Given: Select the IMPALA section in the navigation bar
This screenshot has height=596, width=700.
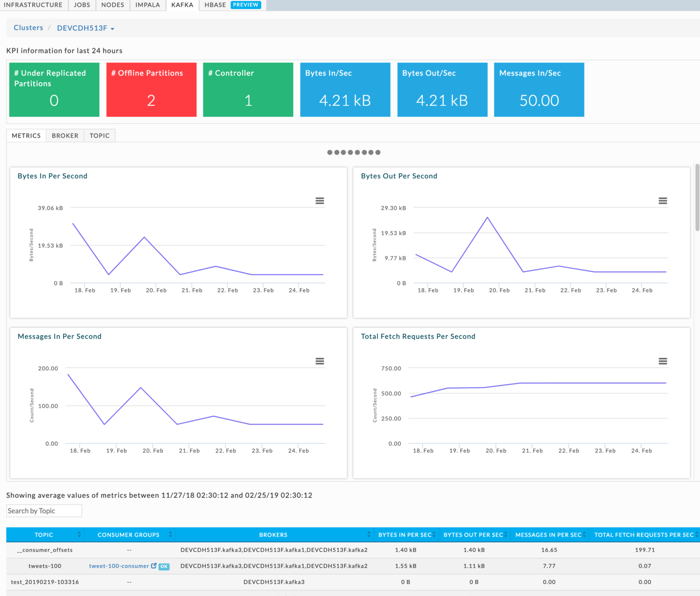Looking at the screenshot, I should coord(148,5).
